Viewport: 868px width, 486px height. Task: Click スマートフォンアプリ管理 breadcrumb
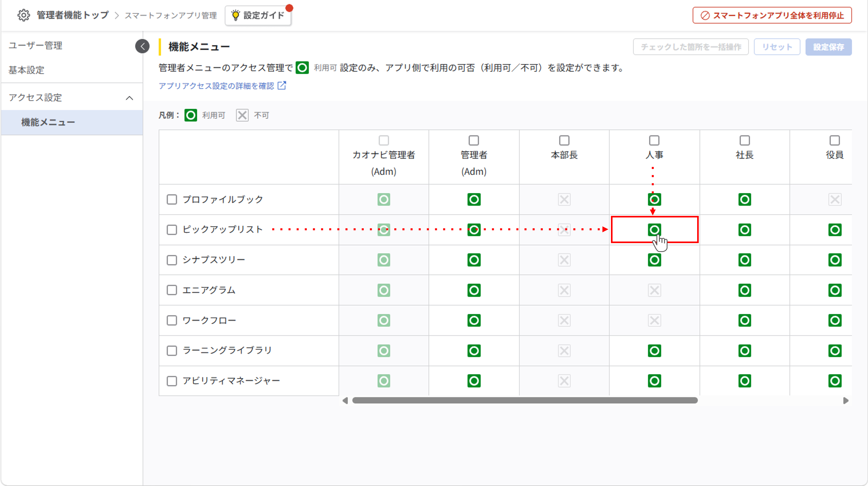click(171, 16)
